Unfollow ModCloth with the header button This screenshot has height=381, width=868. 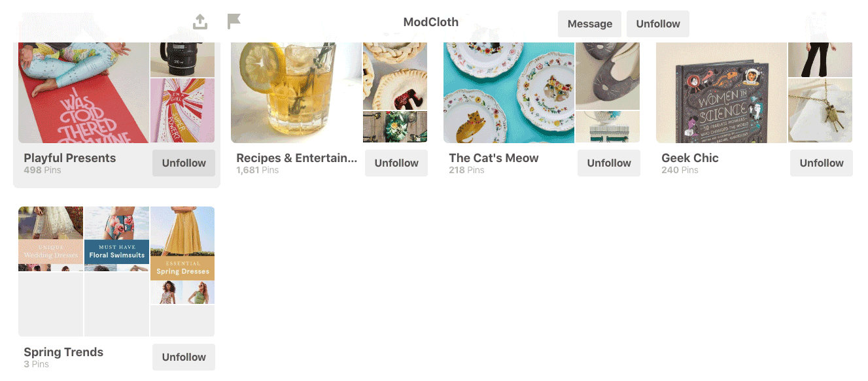point(658,24)
